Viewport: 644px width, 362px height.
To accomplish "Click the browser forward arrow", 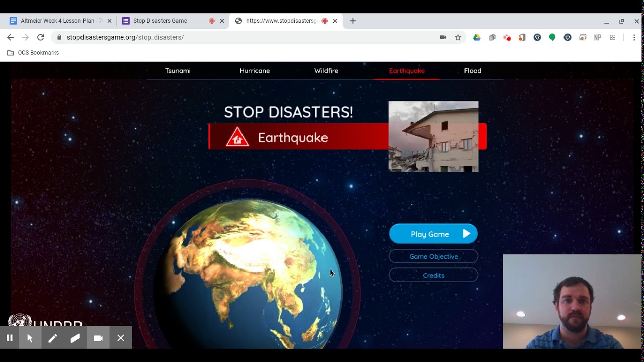I will coord(26,37).
